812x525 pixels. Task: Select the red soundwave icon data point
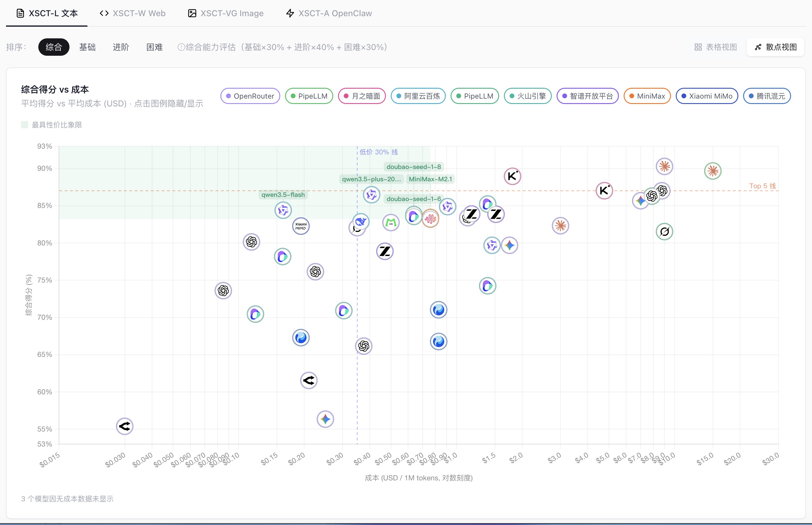(431, 218)
